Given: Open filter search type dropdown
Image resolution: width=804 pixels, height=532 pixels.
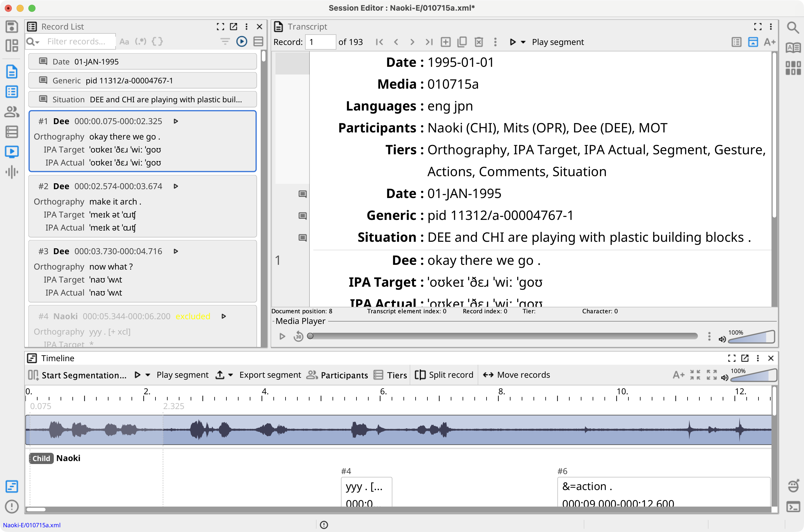Looking at the screenshot, I should (33, 41).
